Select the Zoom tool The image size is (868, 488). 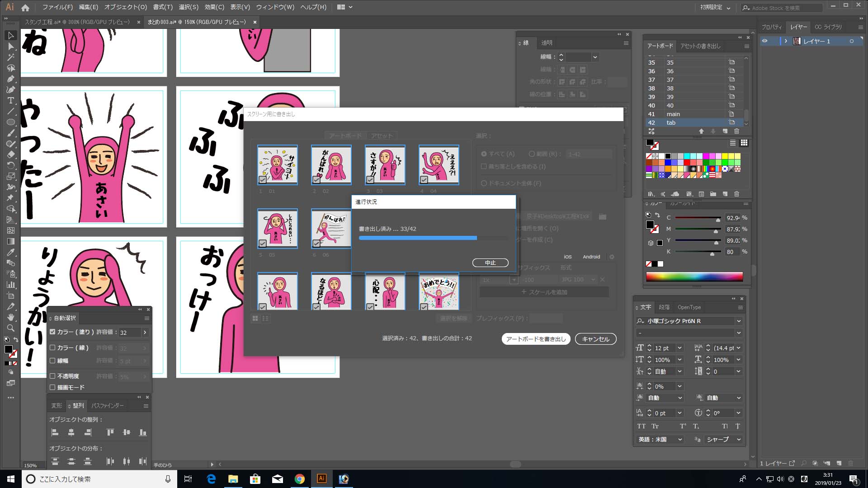[x=11, y=328]
